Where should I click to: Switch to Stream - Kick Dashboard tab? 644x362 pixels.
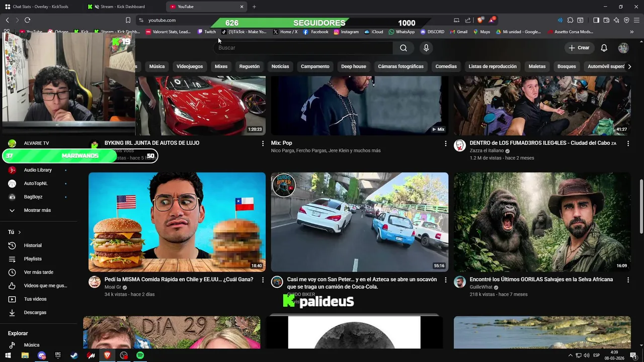124,7
